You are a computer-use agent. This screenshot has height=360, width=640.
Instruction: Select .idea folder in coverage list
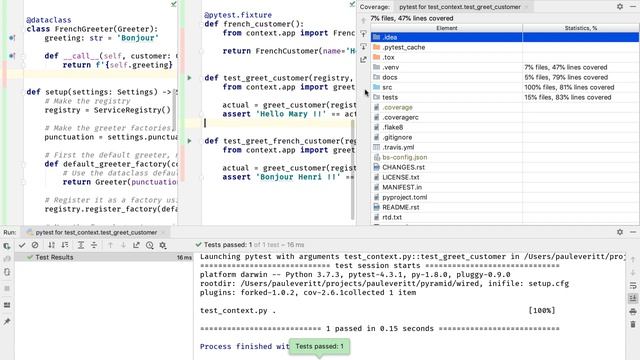click(x=505, y=37)
